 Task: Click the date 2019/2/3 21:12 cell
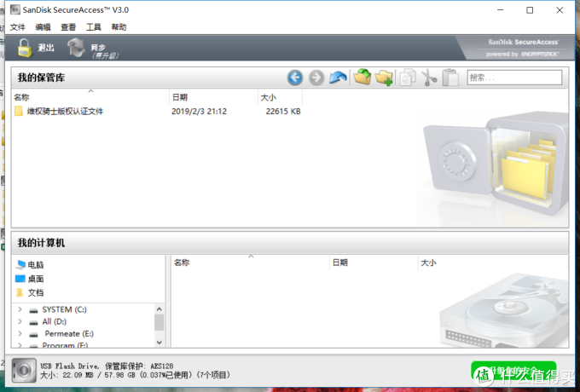tap(199, 111)
